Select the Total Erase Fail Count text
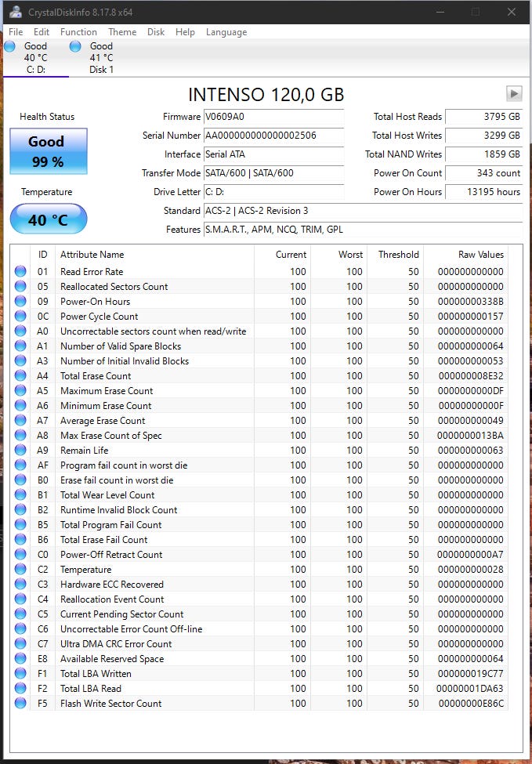Viewport: 532px width, 764px height. click(x=103, y=540)
